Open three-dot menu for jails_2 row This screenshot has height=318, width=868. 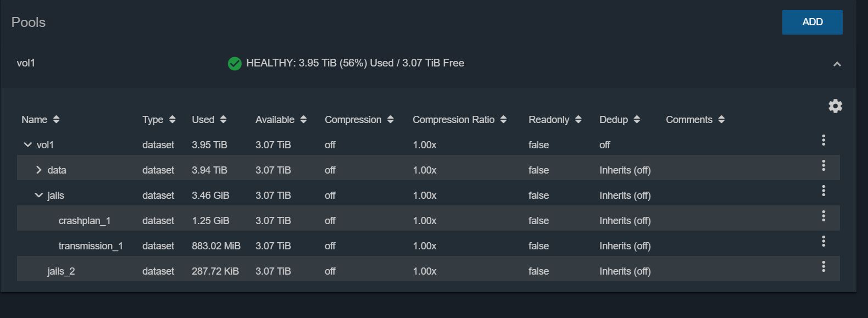pyautogui.click(x=823, y=266)
